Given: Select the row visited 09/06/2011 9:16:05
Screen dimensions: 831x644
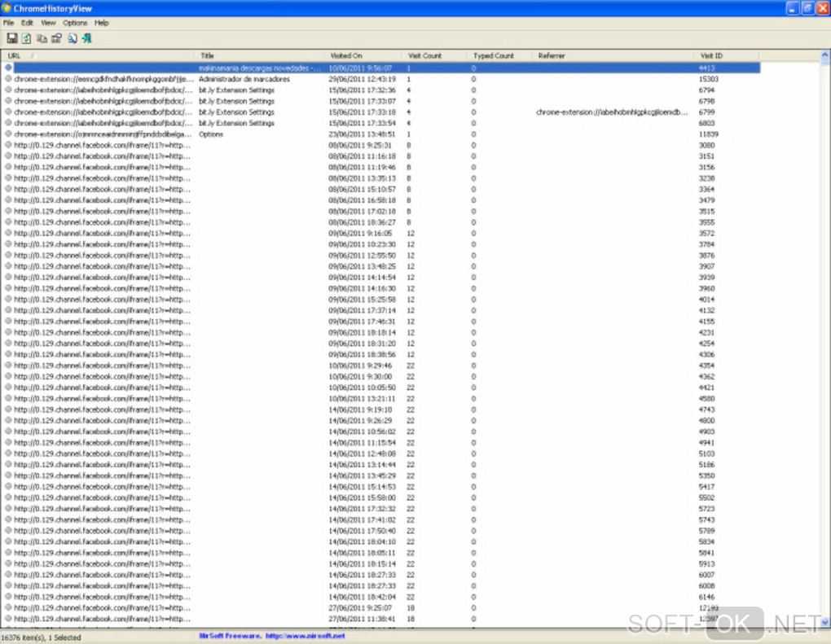Looking at the screenshot, I should [x=381, y=233].
